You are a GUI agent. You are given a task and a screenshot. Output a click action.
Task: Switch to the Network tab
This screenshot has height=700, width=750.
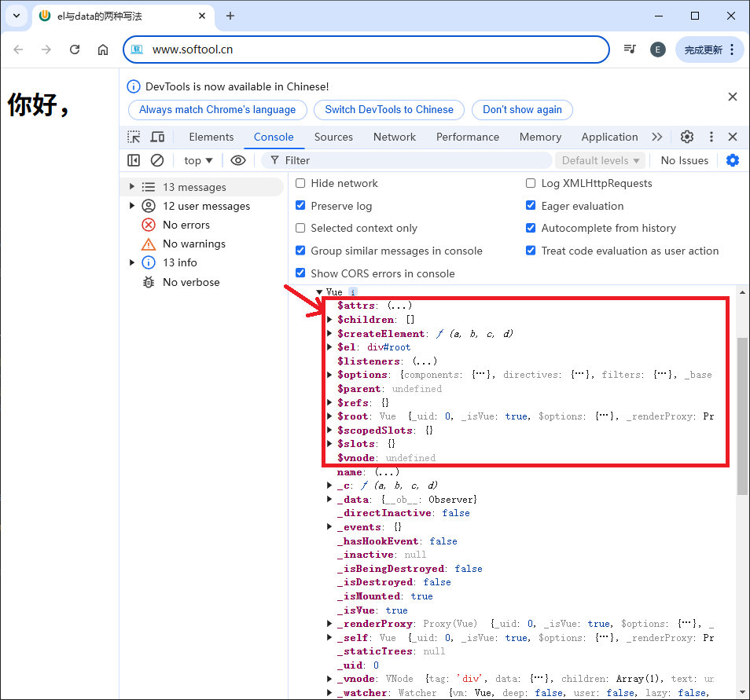pos(394,137)
